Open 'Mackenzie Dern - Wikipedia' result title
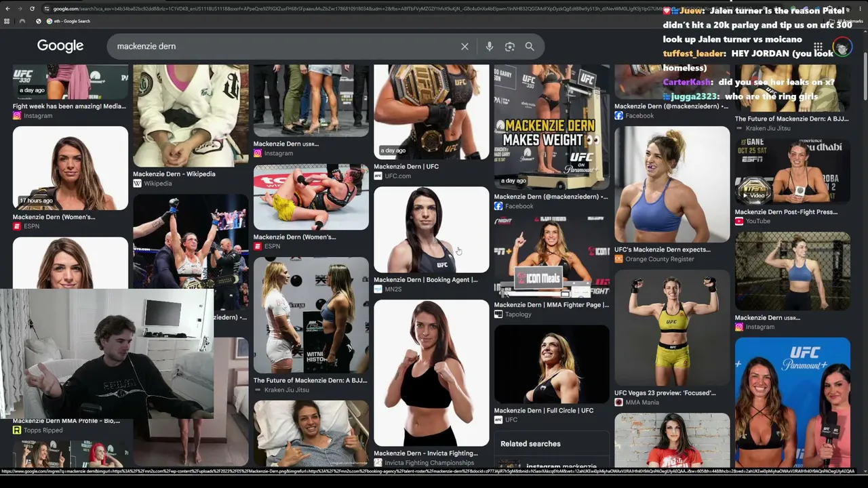The width and height of the screenshot is (868, 488). [174, 174]
